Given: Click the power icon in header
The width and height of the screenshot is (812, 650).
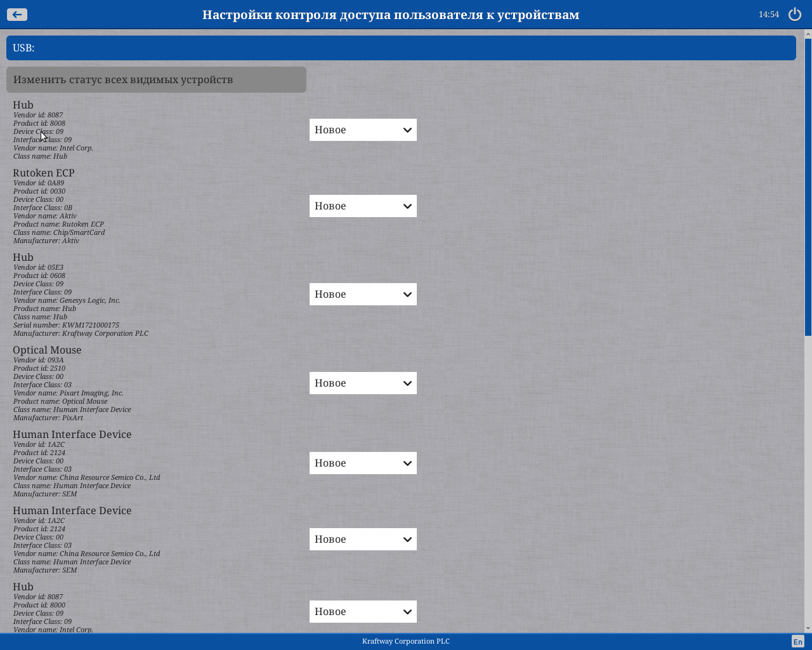Looking at the screenshot, I should point(794,15).
